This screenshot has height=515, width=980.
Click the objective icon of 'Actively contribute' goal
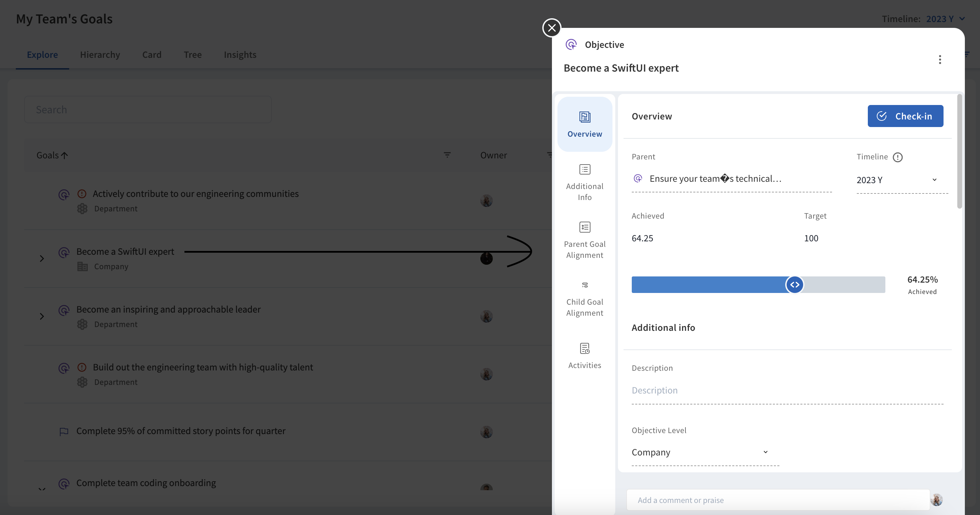(x=64, y=195)
